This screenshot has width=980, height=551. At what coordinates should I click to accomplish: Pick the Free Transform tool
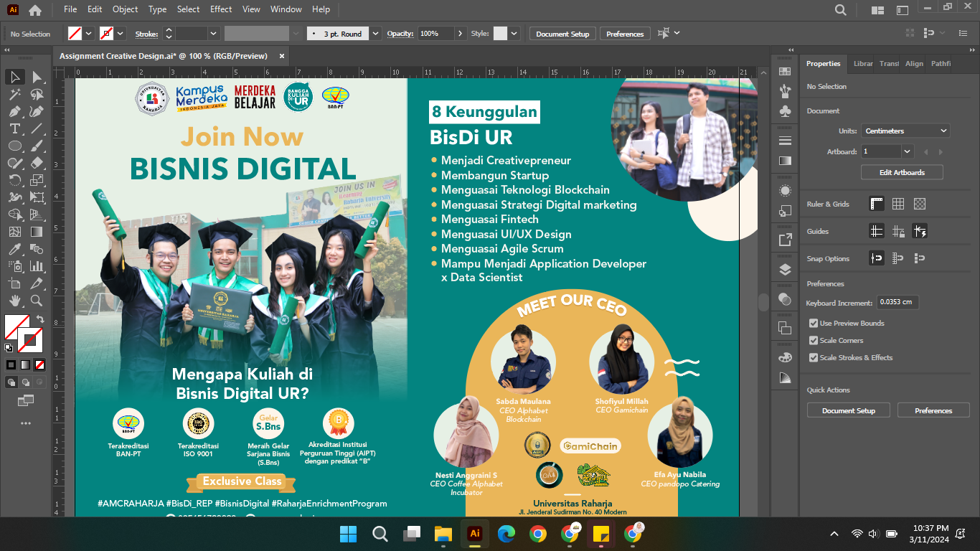pos(37,197)
